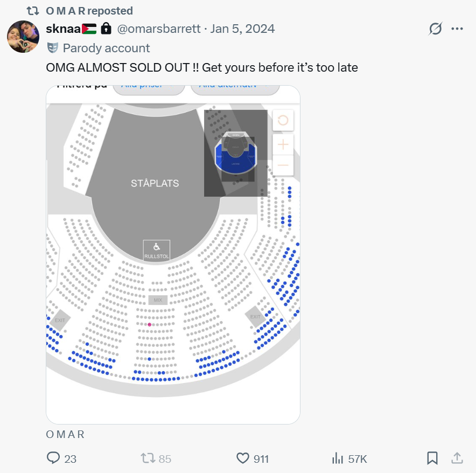Image resolution: width=476 pixels, height=473 pixels.
Task: Like the post with 911 likes
Action: pyautogui.click(x=243, y=458)
